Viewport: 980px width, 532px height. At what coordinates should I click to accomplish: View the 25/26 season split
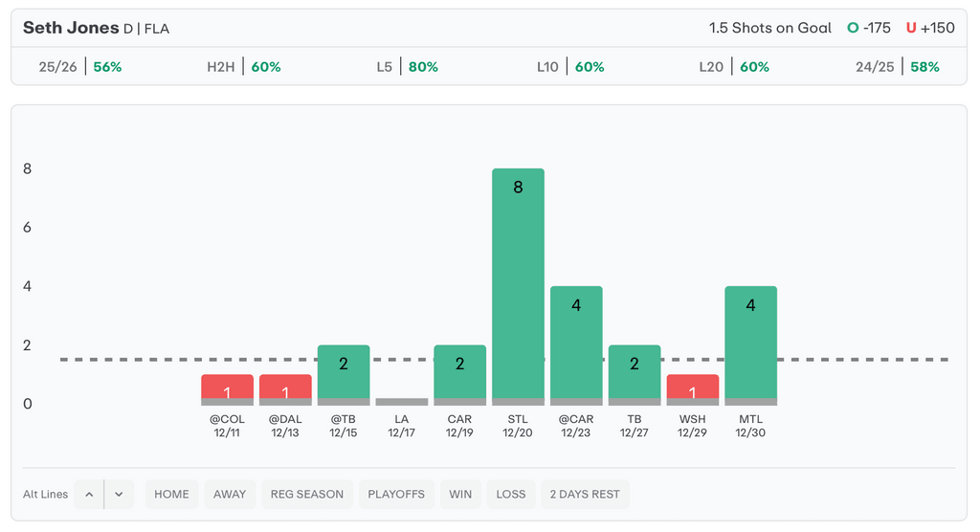point(80,67)
